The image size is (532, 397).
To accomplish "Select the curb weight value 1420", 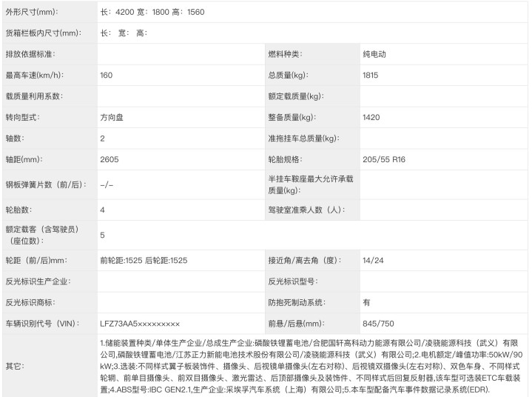I will tap(371, 118).
